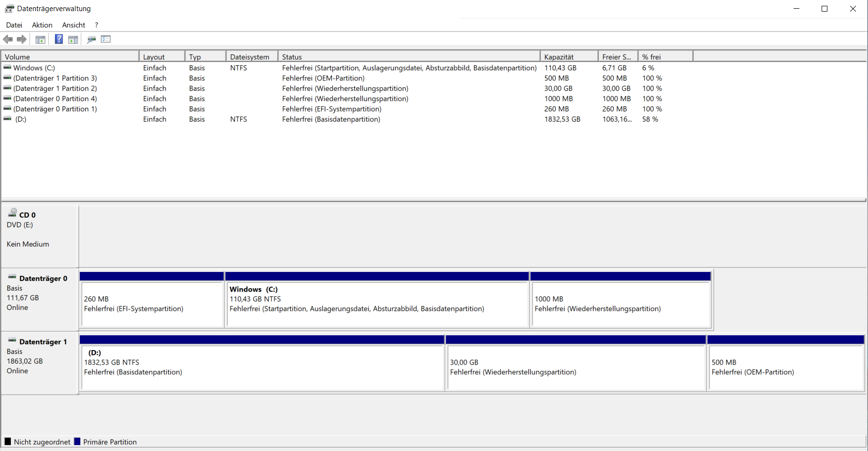Sort by Kapazität column header

pos(569,56)
